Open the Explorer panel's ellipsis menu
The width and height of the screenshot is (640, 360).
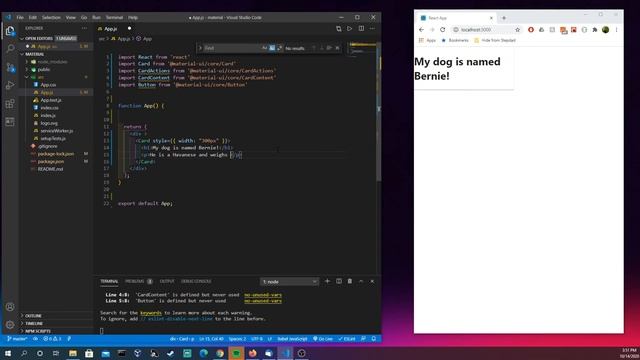[84, 28]
